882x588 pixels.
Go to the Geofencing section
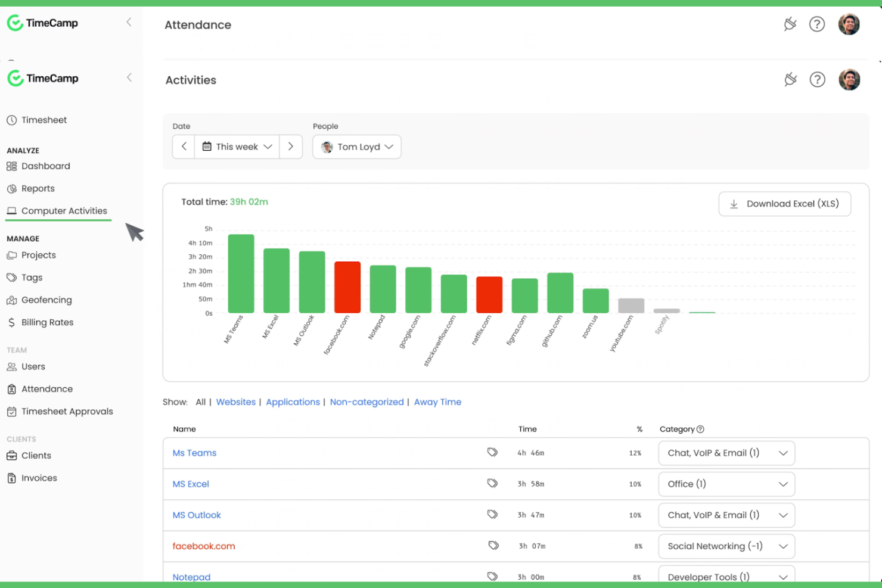coord(46,300)
